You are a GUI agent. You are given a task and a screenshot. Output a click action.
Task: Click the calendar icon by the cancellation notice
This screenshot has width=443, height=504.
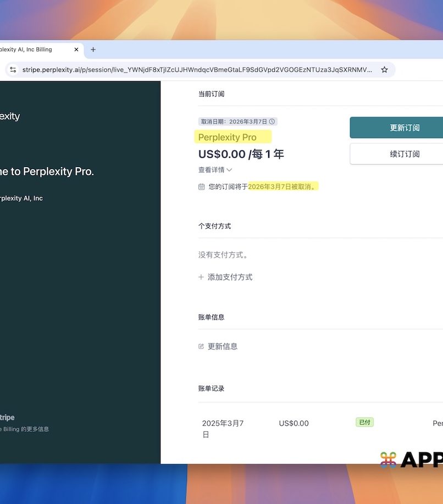point(201,187)
